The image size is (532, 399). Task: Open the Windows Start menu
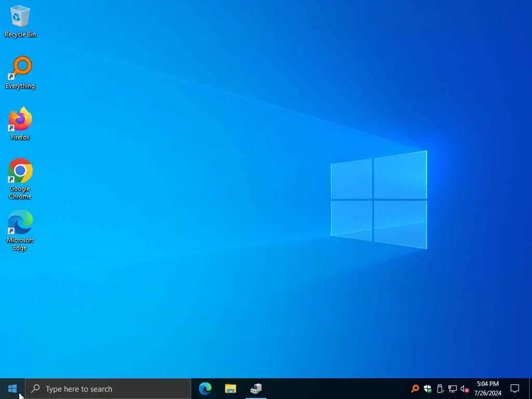[12, 389]
